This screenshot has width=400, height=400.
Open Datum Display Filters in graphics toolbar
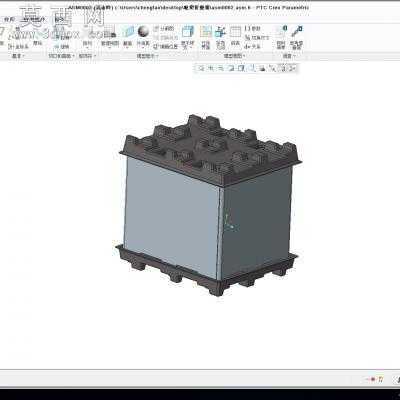[x=272, y=68]
